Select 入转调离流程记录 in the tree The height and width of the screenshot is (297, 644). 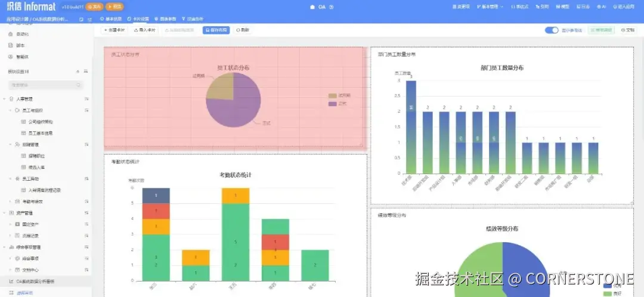(45, 190)
